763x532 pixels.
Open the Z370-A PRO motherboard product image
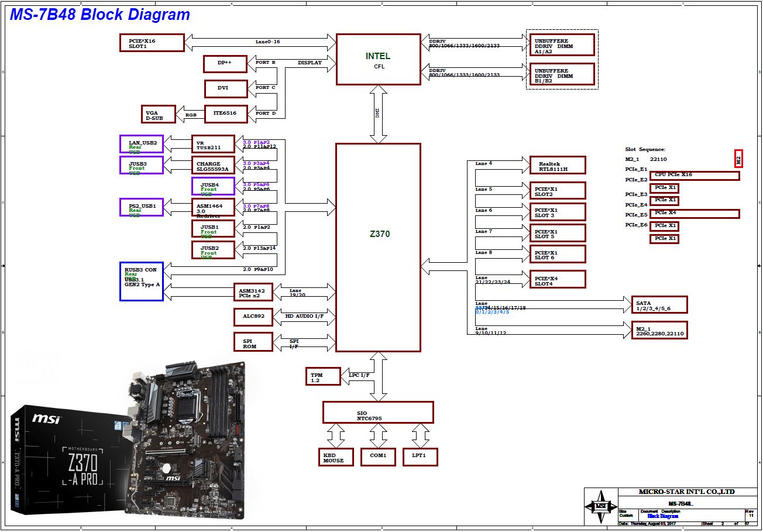point(129,440)
